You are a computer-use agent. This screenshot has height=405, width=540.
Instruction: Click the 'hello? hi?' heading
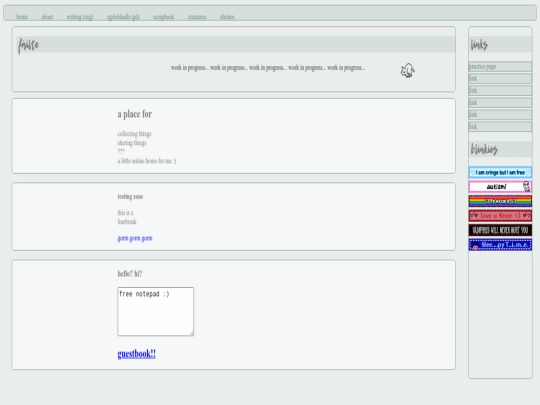click(x=130, y=273)
